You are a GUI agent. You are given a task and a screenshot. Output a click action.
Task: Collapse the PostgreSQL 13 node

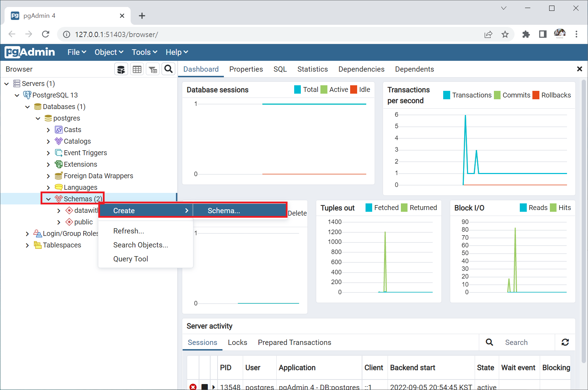17,95
